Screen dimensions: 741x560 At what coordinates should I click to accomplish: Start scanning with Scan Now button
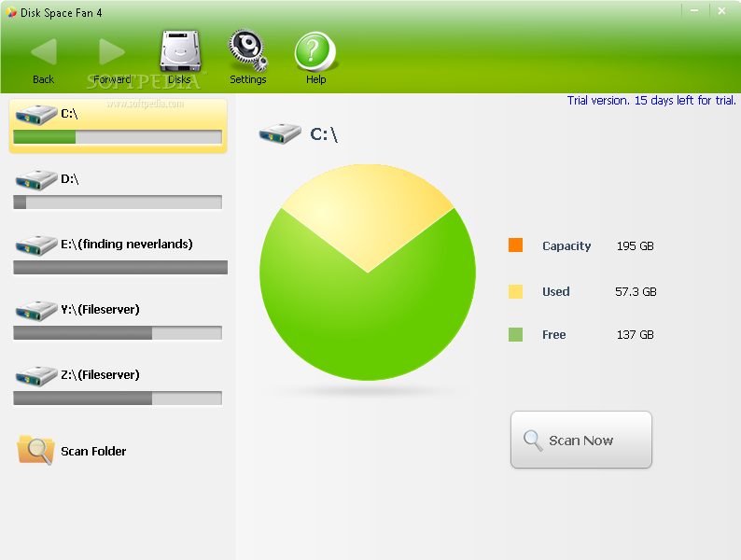(x=580, y=440)
